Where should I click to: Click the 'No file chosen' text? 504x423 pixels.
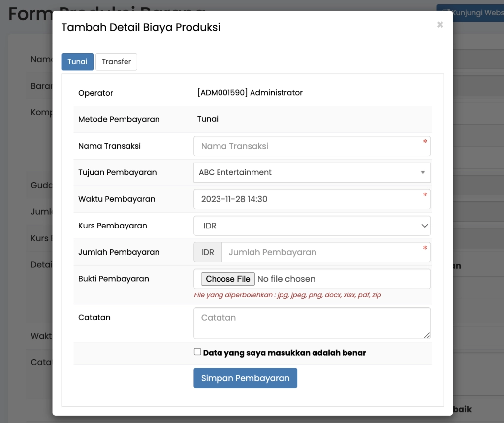coord(286,279)
